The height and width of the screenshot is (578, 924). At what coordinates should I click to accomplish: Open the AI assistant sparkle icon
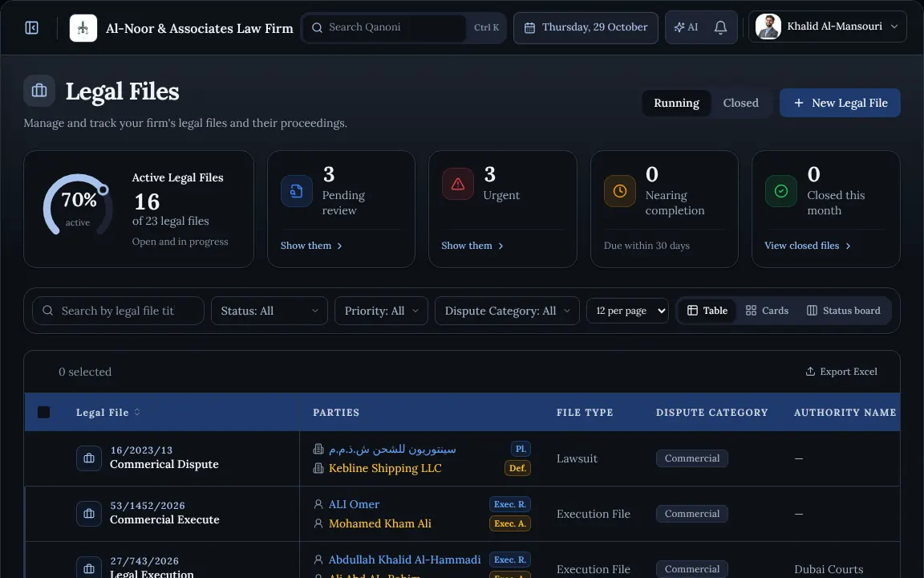click(x=679, y=27)
